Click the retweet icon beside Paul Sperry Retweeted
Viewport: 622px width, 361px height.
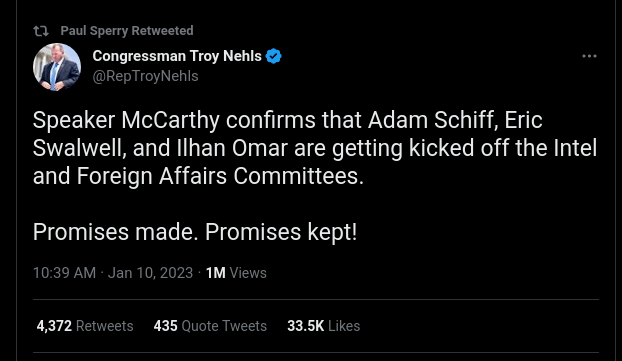pos(41,31)
